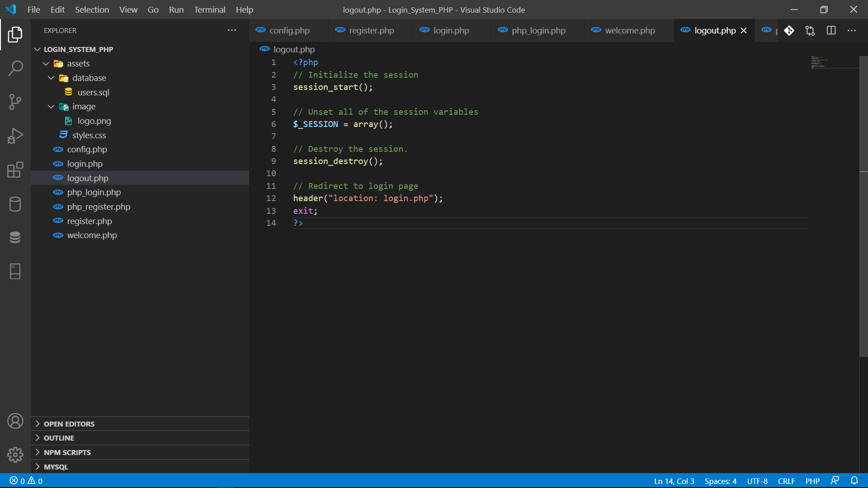Collapse the assets folder

coord(46,63)
